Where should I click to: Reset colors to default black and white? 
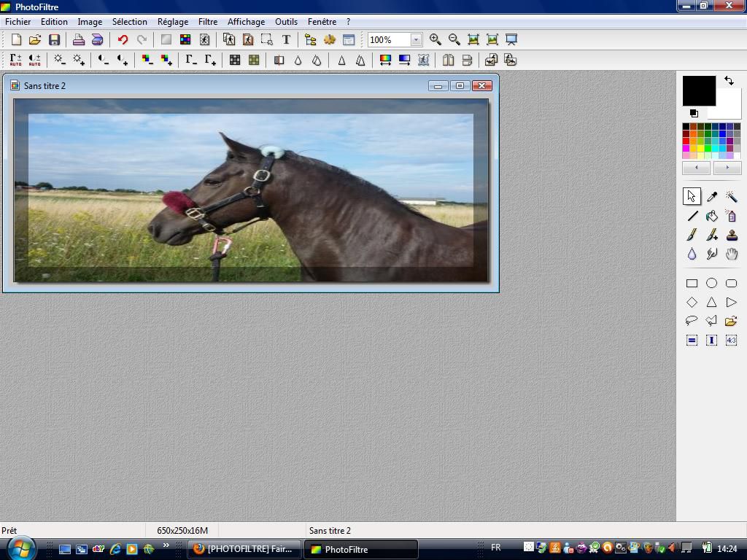point(694,114)
